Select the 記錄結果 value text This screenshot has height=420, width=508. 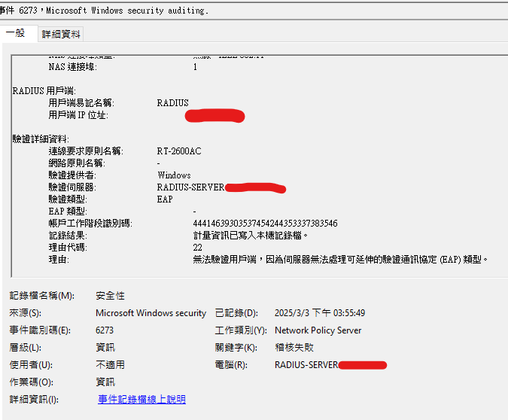coord(250,236)
